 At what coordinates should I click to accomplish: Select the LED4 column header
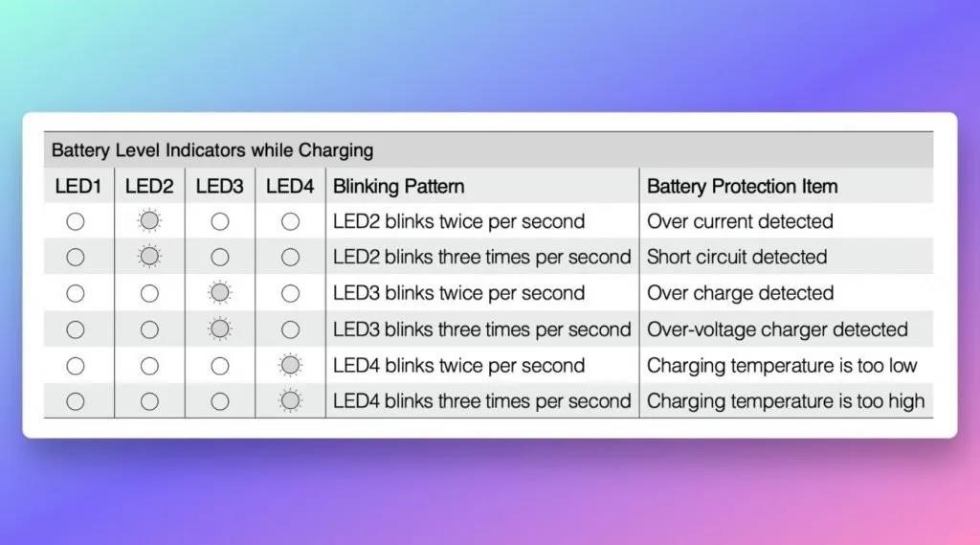tap(290, 187)
